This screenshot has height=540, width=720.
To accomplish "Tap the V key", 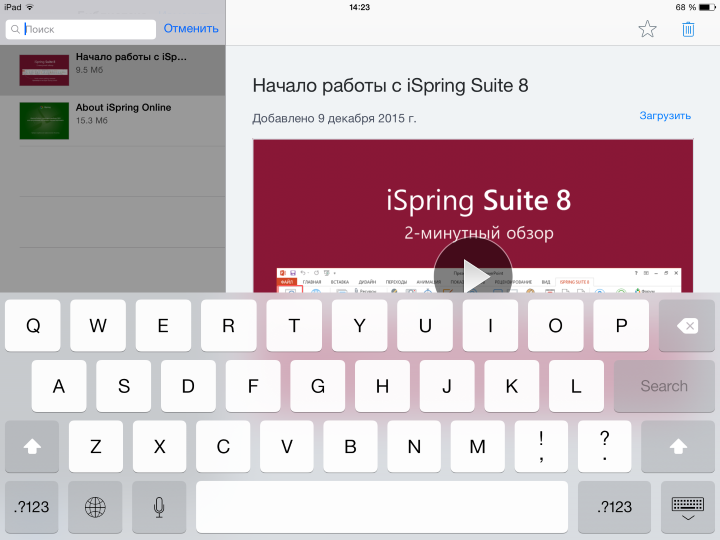I will [x=287, y=446].
